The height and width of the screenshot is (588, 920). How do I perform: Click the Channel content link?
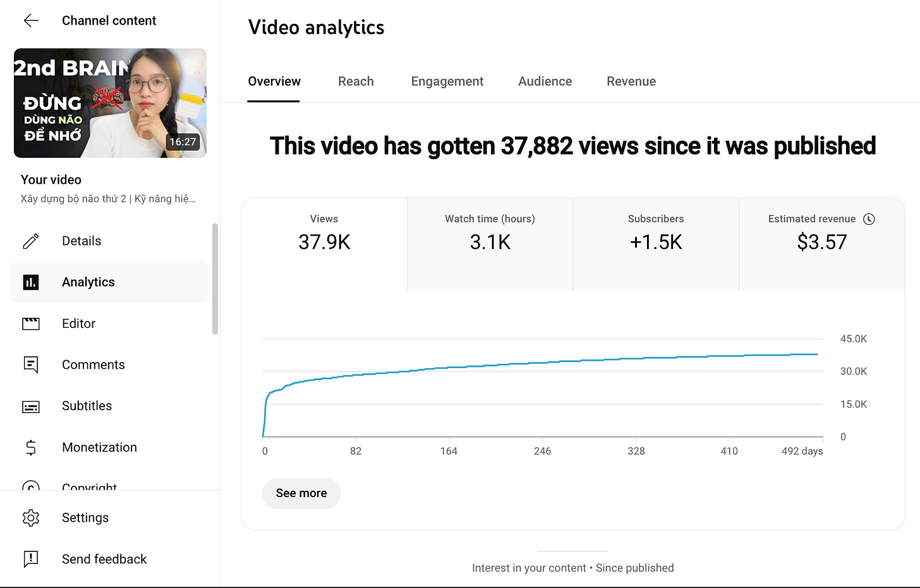click(109, 21)
